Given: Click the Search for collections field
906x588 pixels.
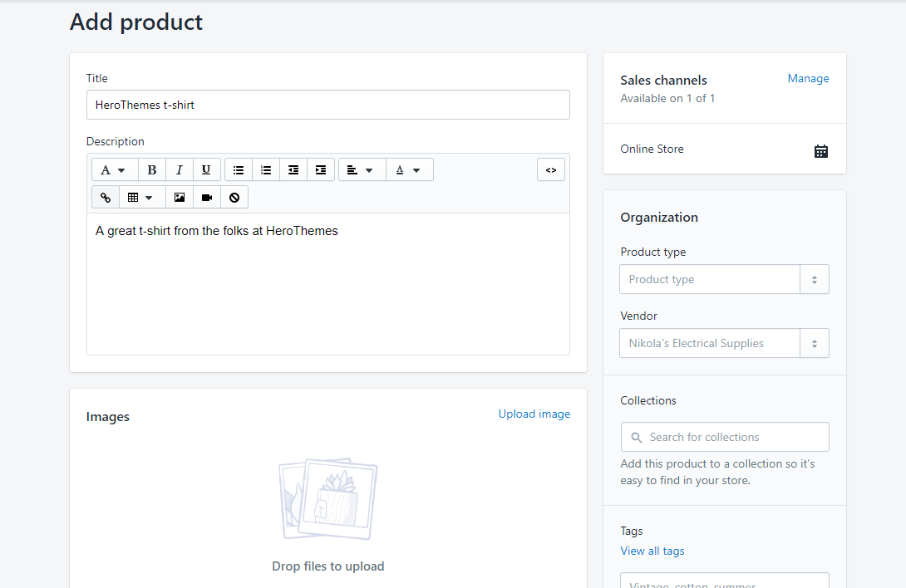Looking at the screenshot, I should 724,437.
